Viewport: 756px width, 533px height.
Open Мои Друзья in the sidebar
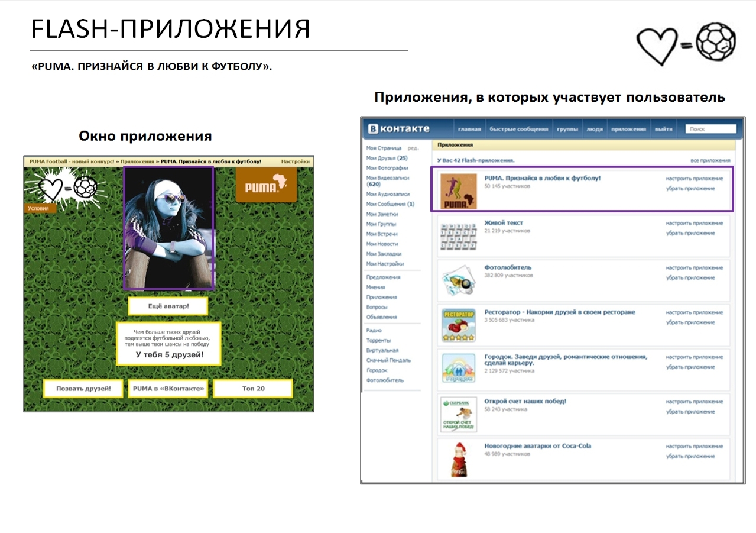click(x=387, y=158)
